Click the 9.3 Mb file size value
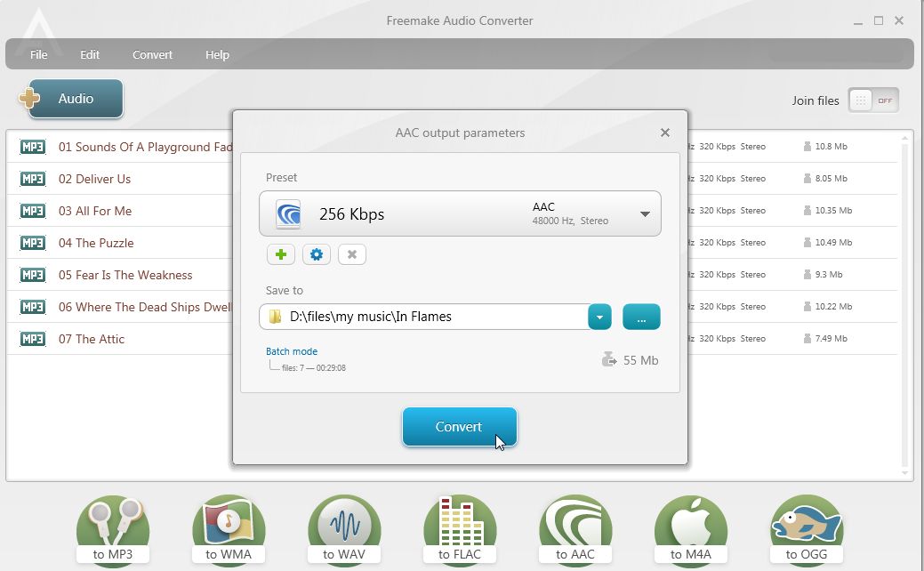 (829, 275)
